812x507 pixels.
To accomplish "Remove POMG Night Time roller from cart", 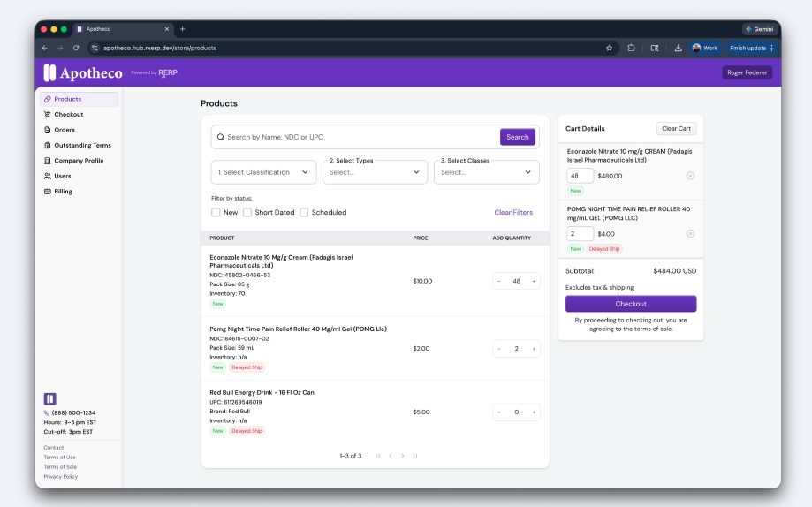I will pyautogui.click(x=690, y=234).
